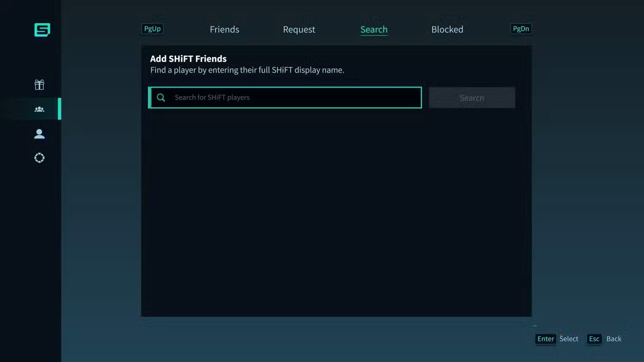Screen dimensions: 644x362
Task: Open the Blocked tab
Action: 447,30
